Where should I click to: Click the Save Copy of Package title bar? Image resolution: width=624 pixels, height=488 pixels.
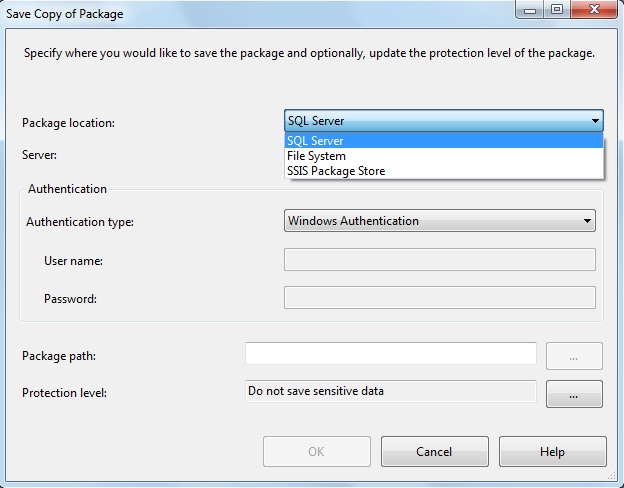pyautogui.click(x=250, y=10)
